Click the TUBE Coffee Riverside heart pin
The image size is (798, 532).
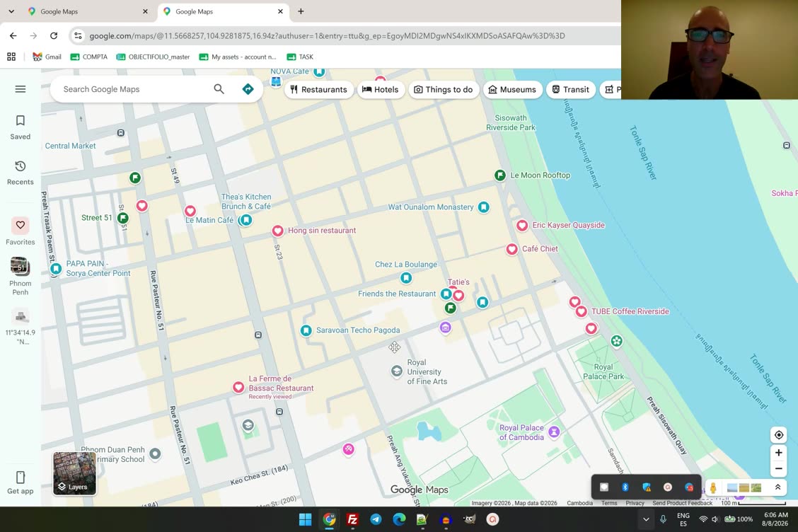[582, 311]
